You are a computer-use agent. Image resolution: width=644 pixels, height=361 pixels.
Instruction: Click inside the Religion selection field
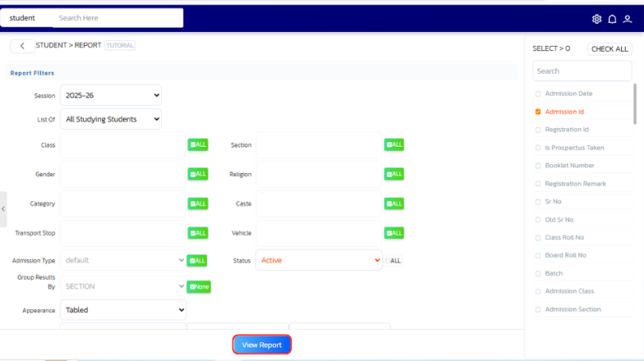(319, 174)
